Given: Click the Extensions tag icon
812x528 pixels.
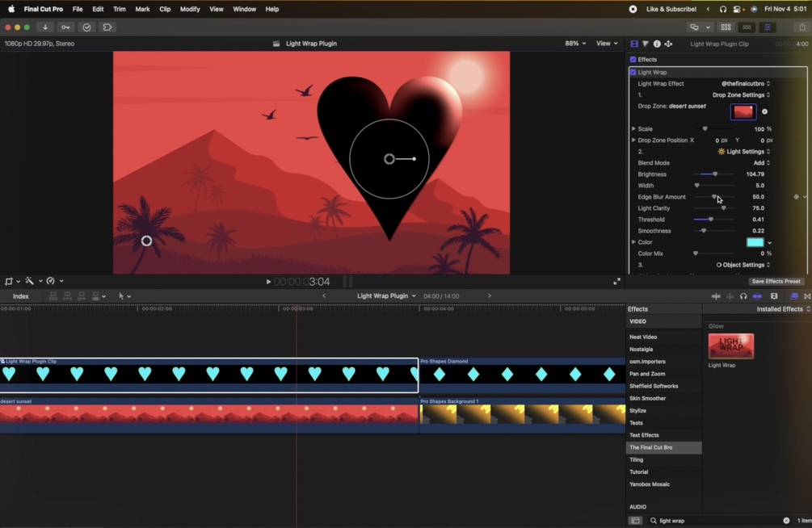Looking at the screenshot, I should pyautogui.click(x=107, y=27).
